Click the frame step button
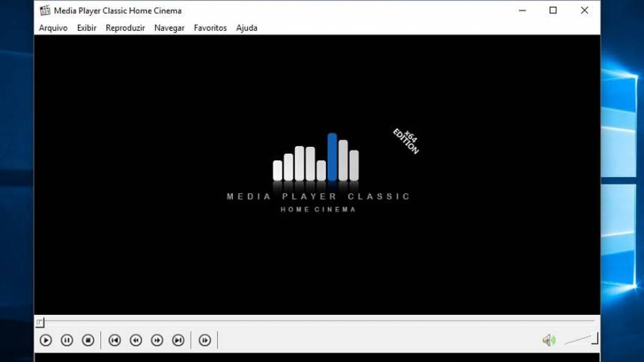This screenshot has height=362, width=644. pyautogui.click(x=204, y=340)
